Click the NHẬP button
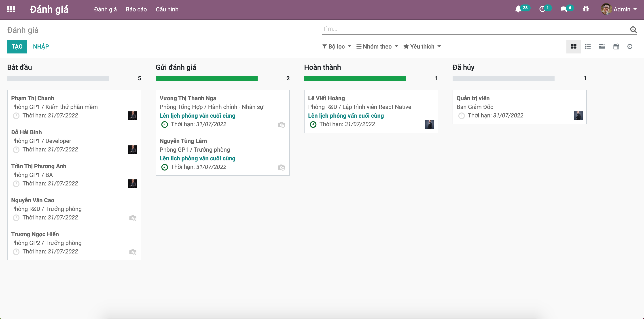 point(41,47)
